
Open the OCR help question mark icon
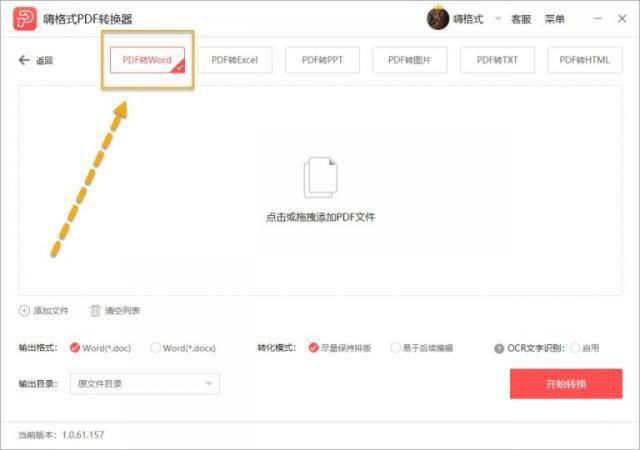point(499,348)
